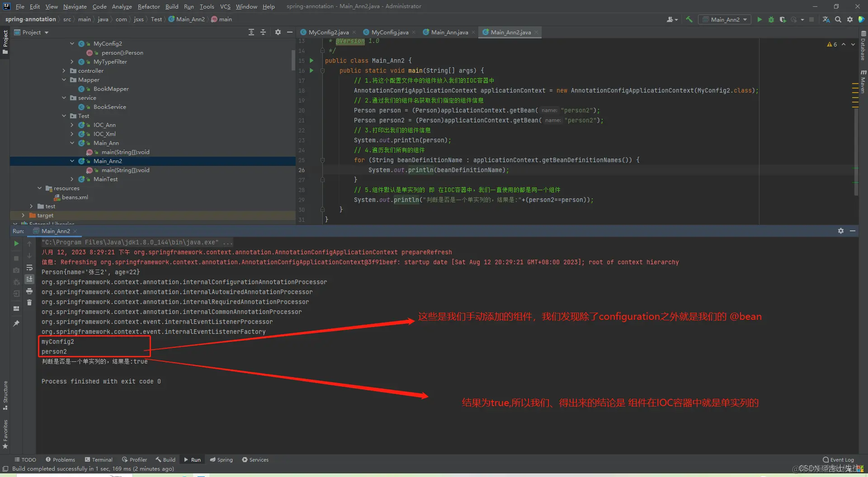Image resolution: width=868 pixels, height=477 pixels.
Task: Open IDE settings gear in the top toolbar
Action: click(x=850, y=19)
